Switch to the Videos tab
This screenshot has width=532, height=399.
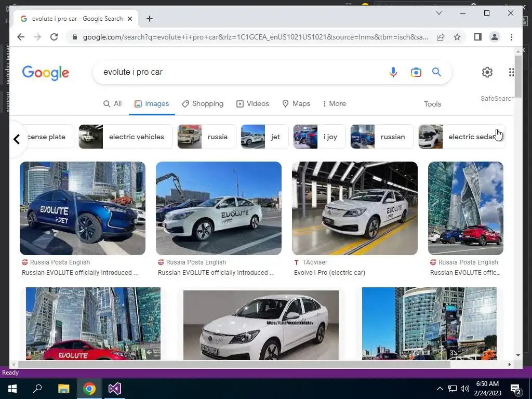253,103
